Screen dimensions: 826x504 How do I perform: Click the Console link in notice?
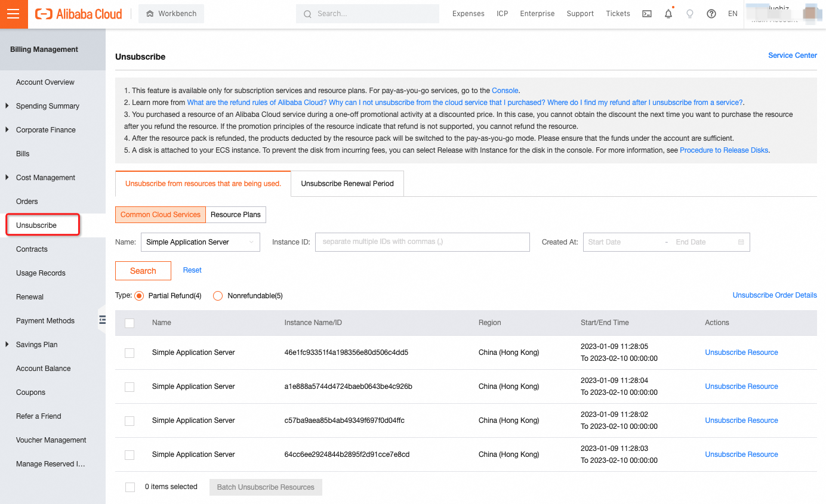(x=506, y=91)
